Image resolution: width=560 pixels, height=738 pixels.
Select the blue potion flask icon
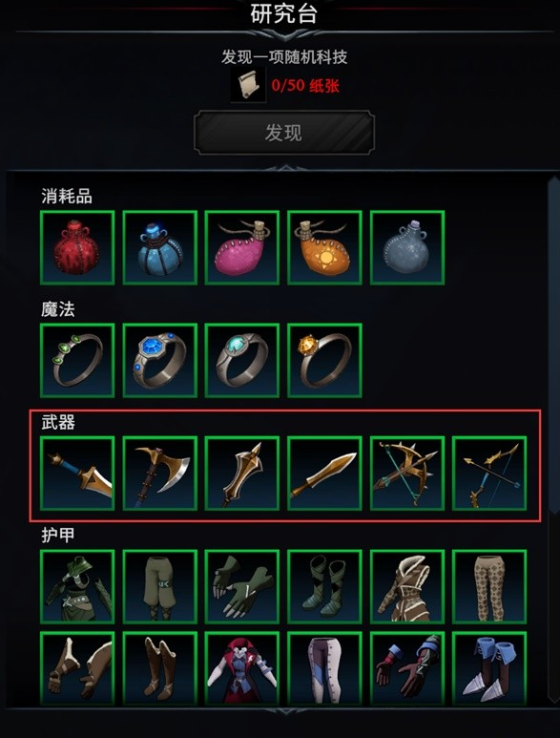(x=160, y=247)
